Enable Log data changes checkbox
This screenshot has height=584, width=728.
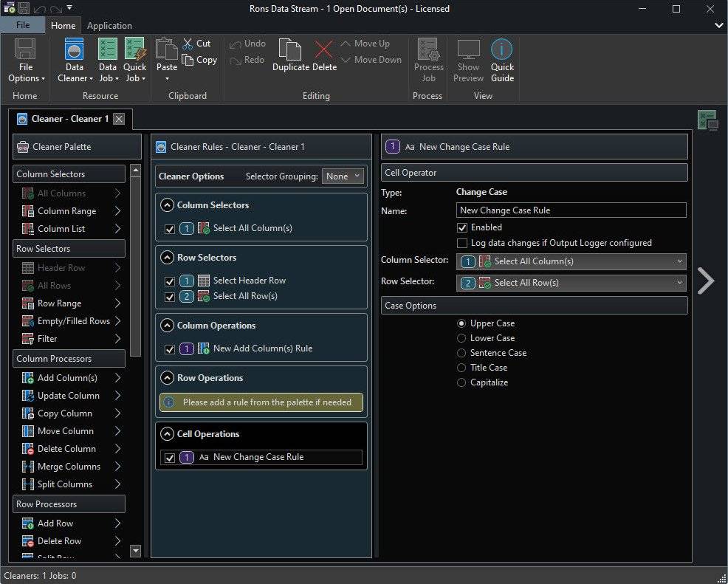[462, 243]
